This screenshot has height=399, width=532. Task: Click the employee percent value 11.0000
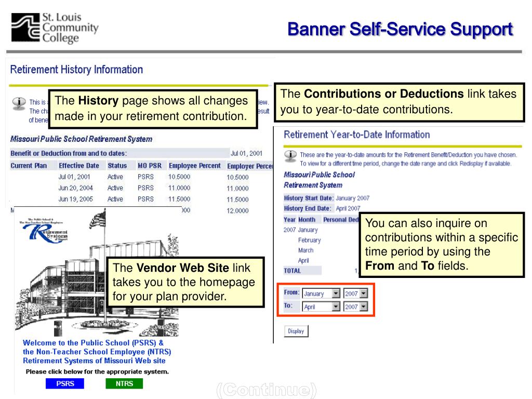click(179, 188)
